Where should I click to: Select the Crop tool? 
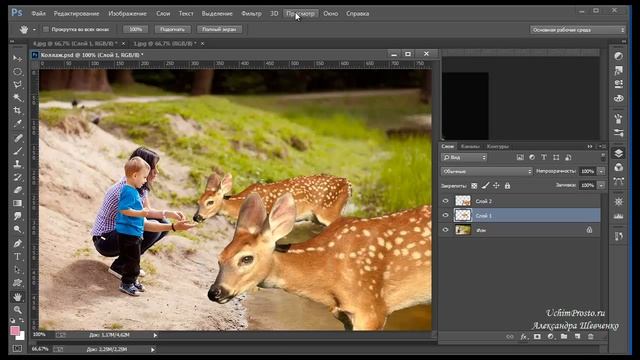[17, 111]
